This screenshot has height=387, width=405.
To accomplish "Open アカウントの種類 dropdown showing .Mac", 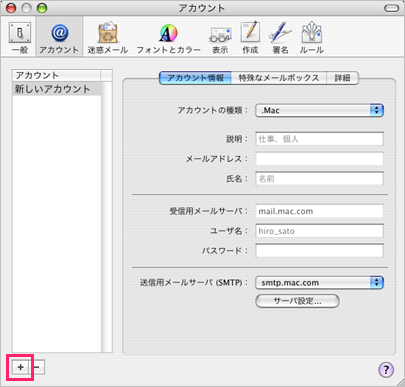I will [x=319, y=110].
